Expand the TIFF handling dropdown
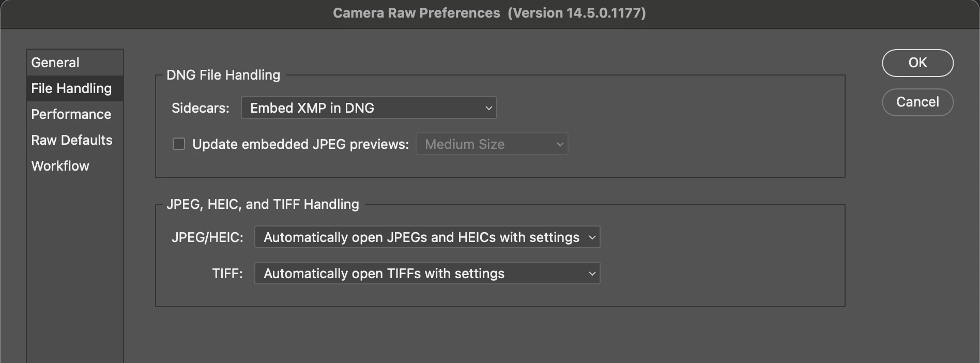Viewport: 980px width, 363px height. (427, 274)
